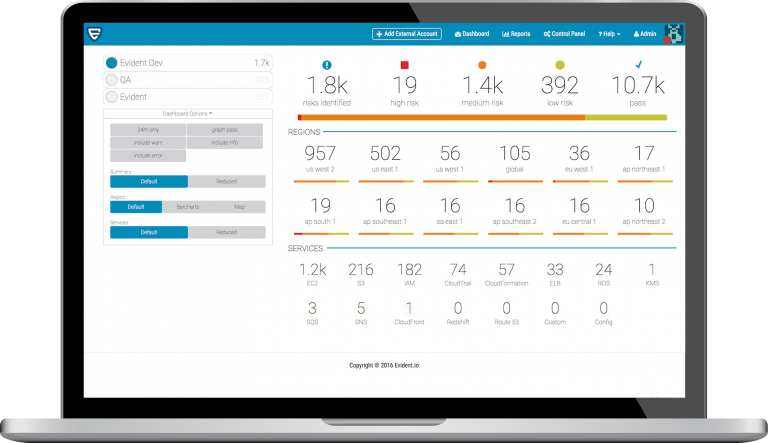This screenshot has width=768, height=443.
Task: Select the Evident Dev account radio
Action: pos(112,63)
